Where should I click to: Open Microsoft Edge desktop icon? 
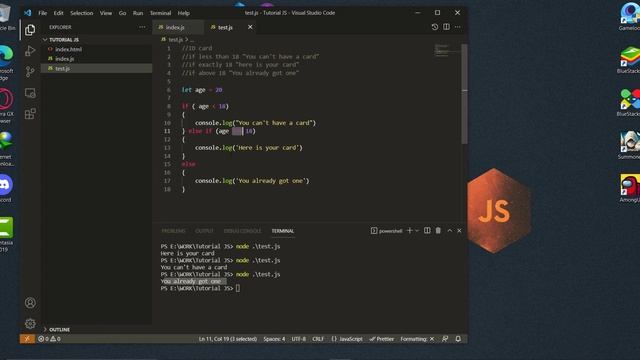(x=6, y=62)
